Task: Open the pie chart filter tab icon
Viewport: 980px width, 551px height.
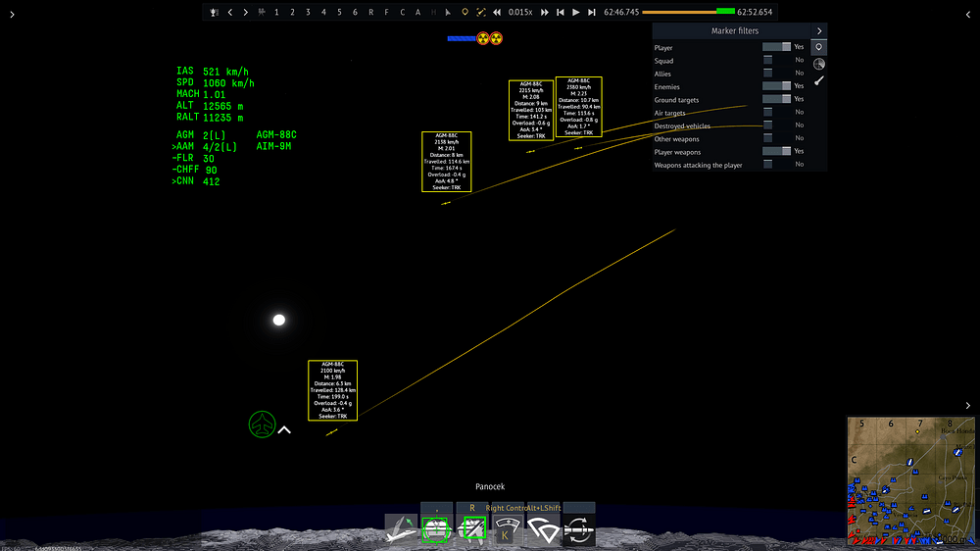Action: (x=818, y=64)
